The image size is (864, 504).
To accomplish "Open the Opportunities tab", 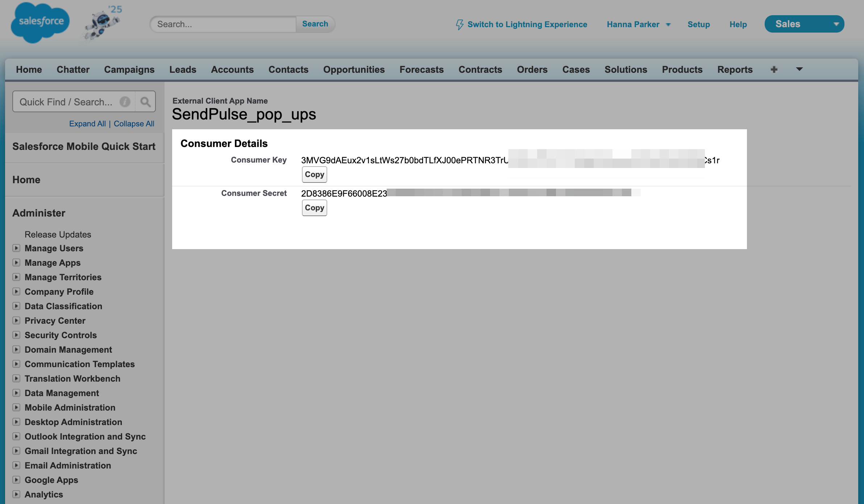I will (354, 69).
